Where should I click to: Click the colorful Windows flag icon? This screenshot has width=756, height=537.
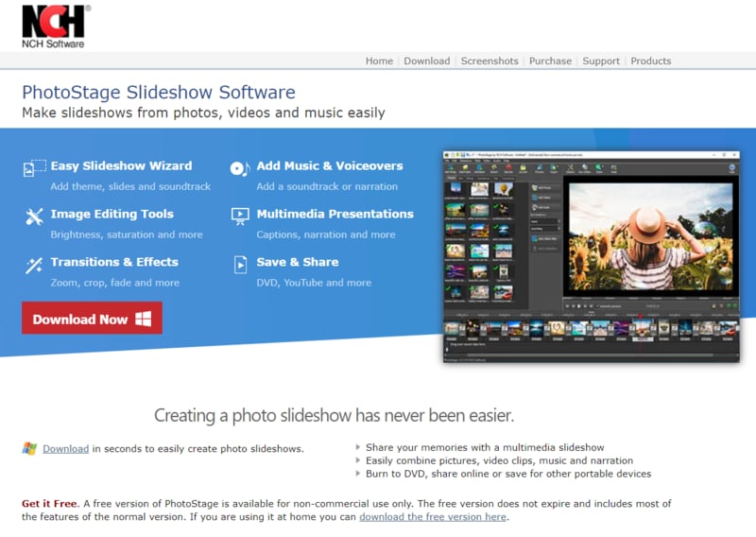point(29,448)
